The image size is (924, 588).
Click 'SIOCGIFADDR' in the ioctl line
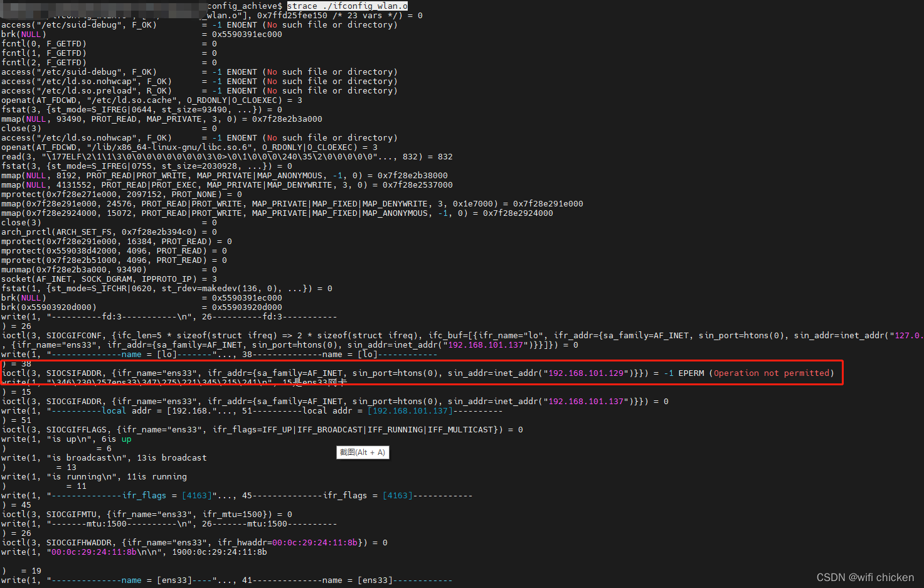tap(73, 402)
